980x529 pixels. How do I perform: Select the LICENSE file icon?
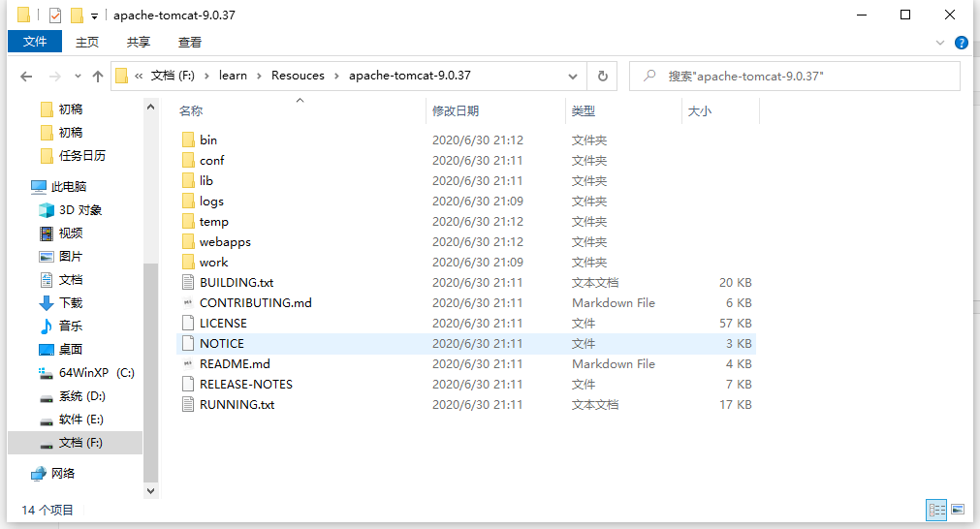(188, 323)
